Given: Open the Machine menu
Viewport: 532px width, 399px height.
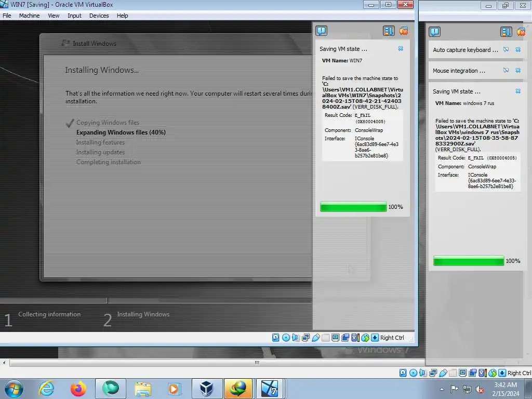Looking at the screenshot, I should tap(29, 16).
